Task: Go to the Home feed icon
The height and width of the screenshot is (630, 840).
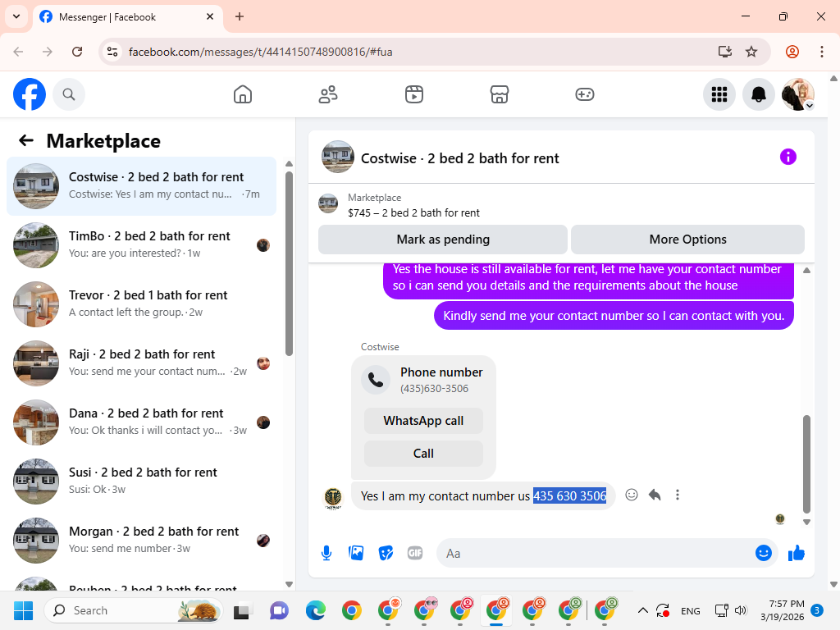Action: tap(243, 94)
